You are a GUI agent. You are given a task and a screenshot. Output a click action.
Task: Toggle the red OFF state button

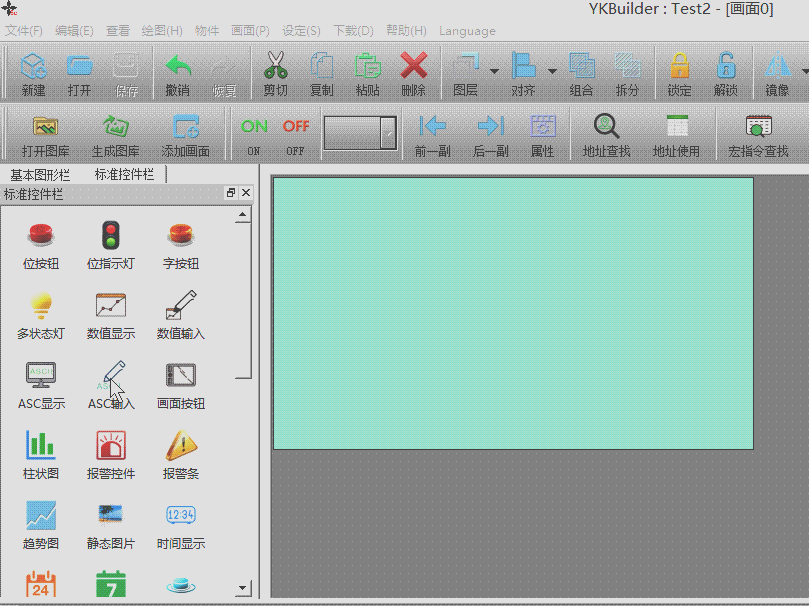296,135
